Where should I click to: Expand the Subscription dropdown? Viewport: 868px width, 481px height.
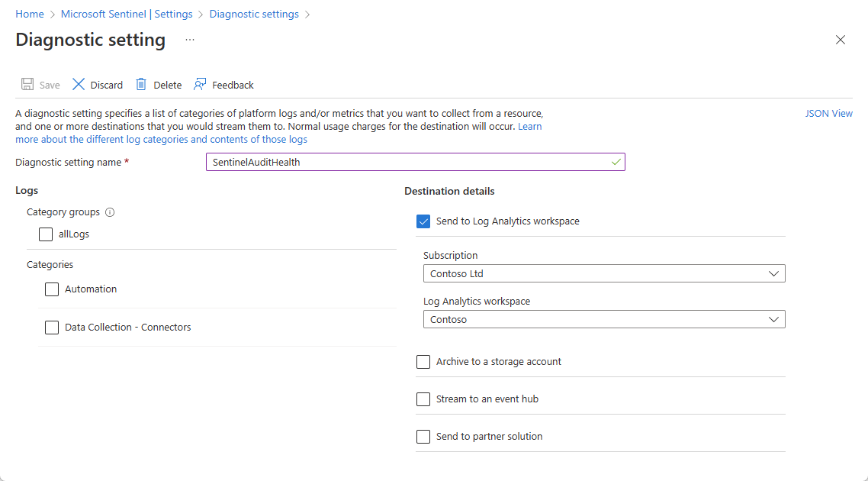(604, 273)
